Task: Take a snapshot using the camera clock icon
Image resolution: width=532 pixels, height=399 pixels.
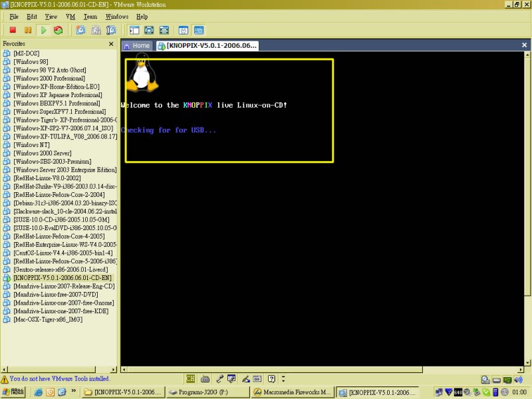Action: tap(80, 30)
